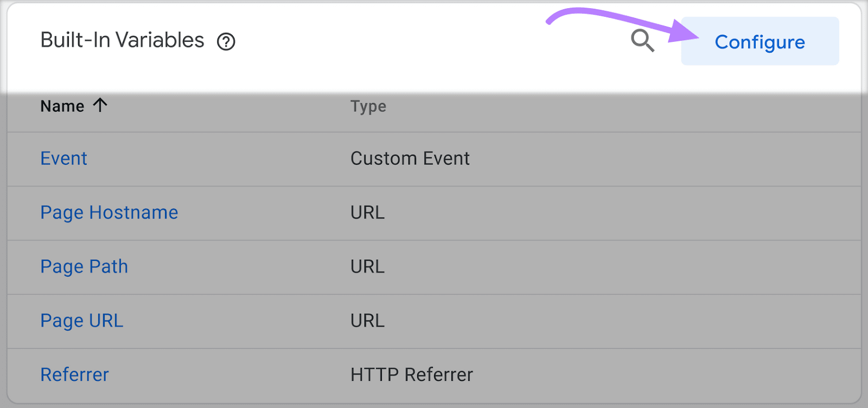The width and height of the screenshot is (868, 408).
Task: Sort the table by the Name column
Action: [x=61, y=106]
